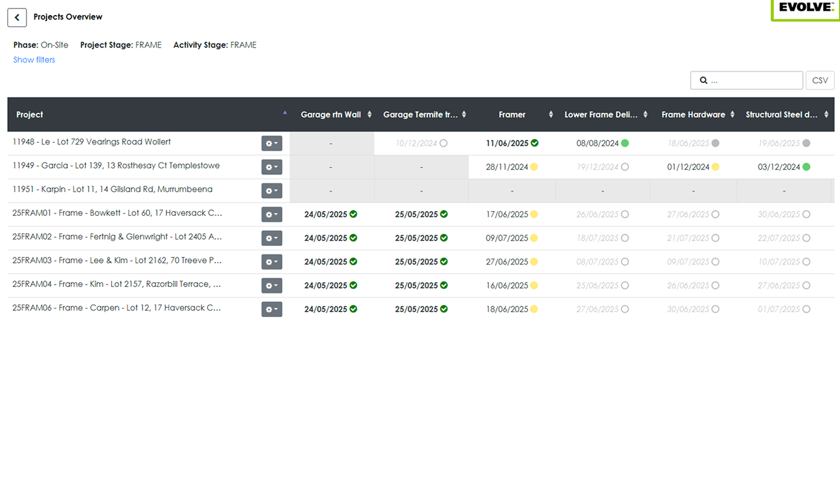The height and width of the screenshot is (504, 840).
Task: Click green check status for 11948 Framer
Action: [x=535, y=143]
